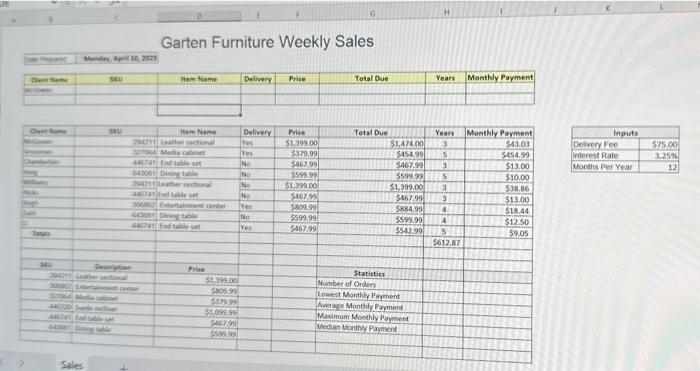
Task: Select column K header
Action: [x=608, y=9]
